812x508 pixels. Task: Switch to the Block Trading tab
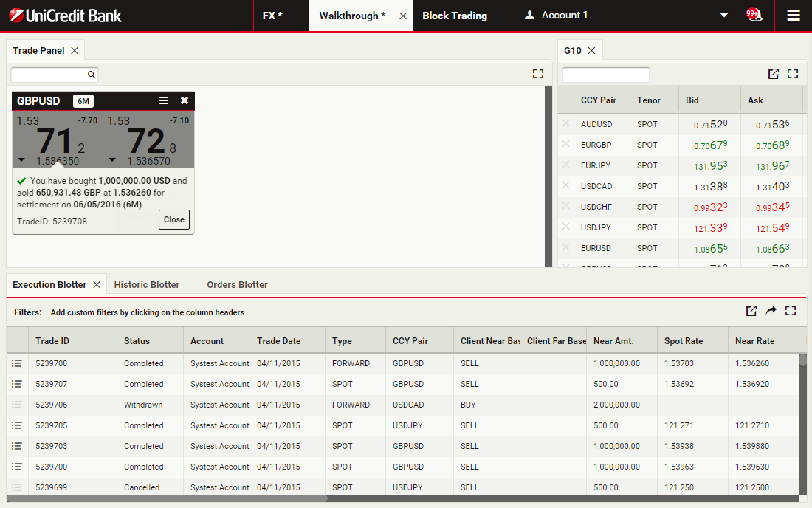click(454, 16)
